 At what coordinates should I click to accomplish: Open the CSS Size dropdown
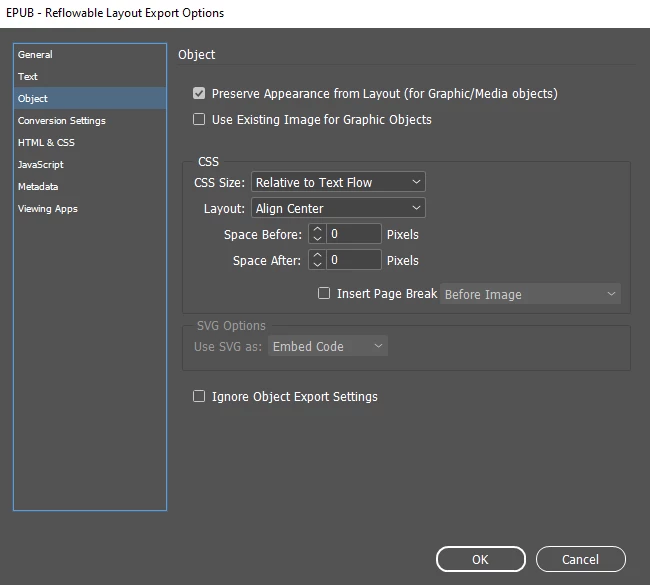tap(338, 182)
